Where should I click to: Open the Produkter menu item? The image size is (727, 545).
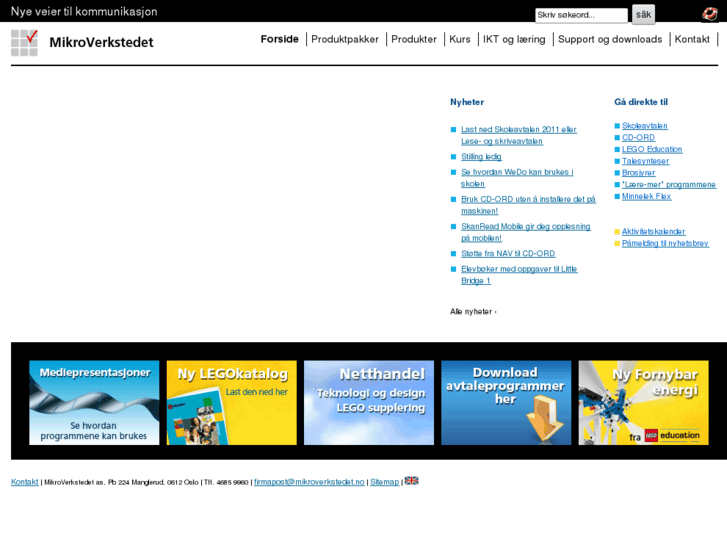[x=414, y=39]
